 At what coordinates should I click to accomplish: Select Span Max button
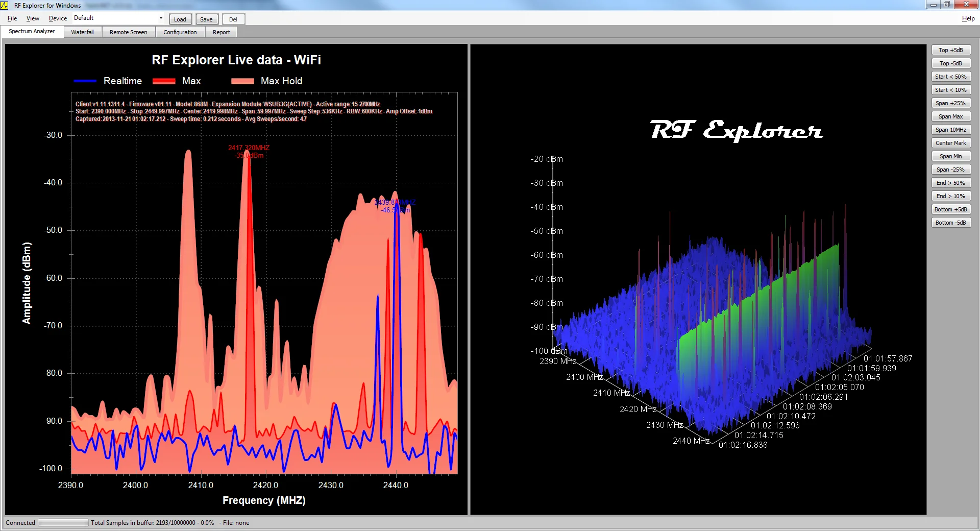[950, 116]
